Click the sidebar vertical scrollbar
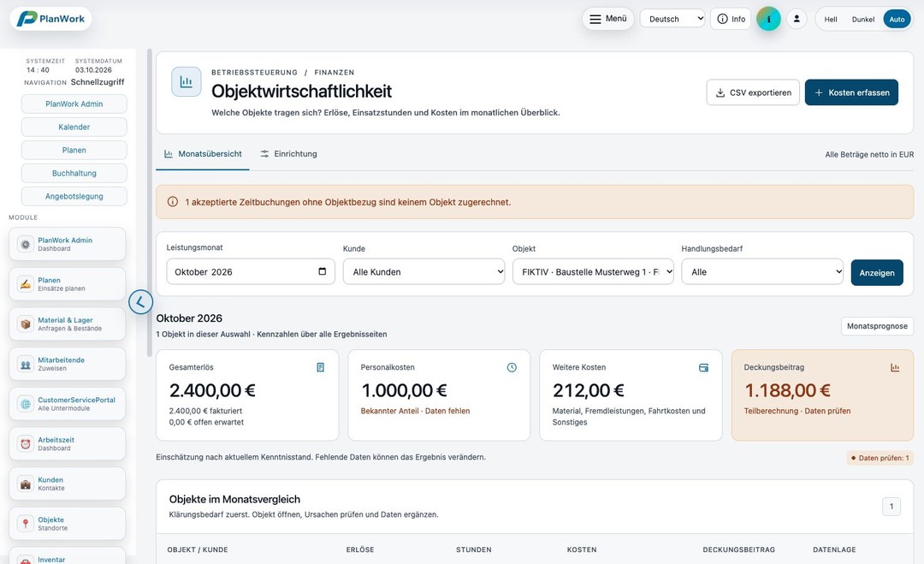The image size is (924, 564). pyautogui.click(x=150, y=204)
